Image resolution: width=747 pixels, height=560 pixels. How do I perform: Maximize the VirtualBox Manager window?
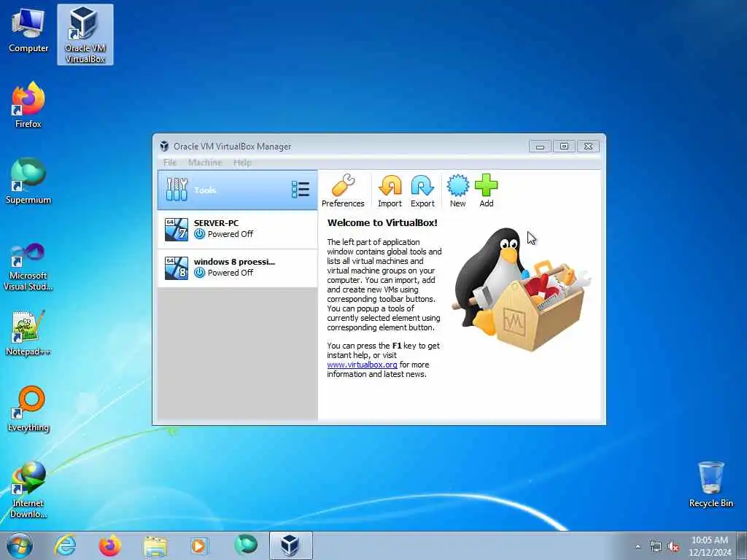tap(564, 146)
